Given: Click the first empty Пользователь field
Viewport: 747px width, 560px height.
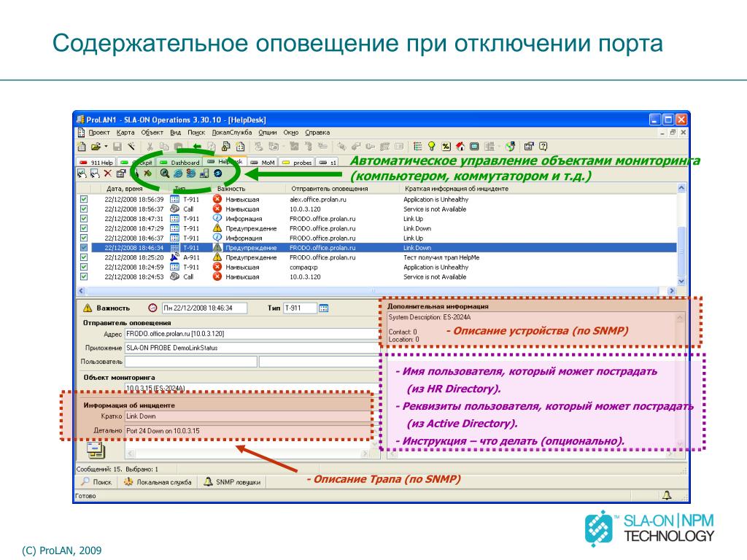Looking at the screenshot, I should tap(190, 362).
